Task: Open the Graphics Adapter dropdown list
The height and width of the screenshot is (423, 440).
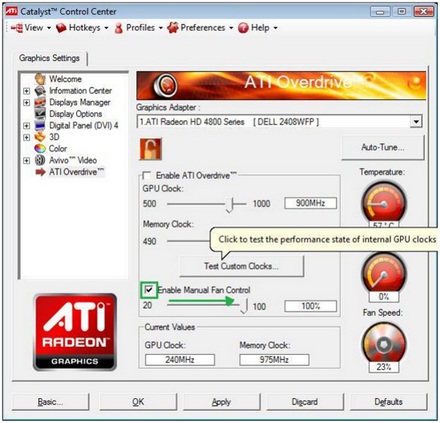Action: (416, 122)
